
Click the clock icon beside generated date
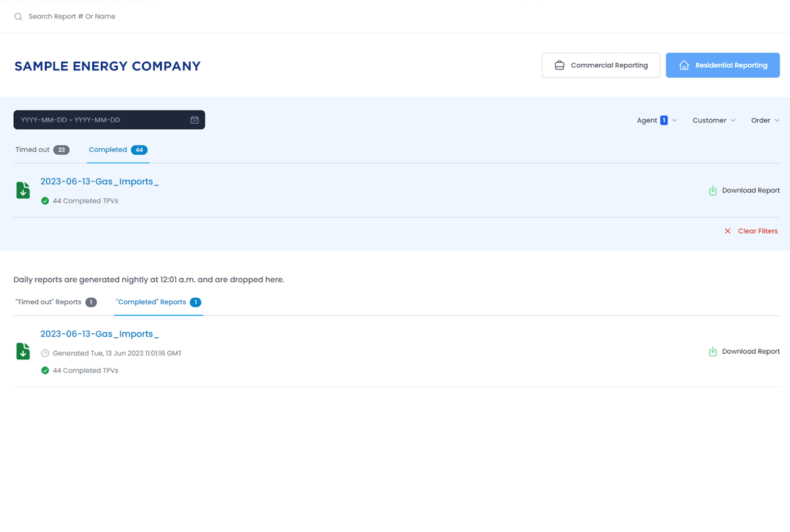(45, 353)
